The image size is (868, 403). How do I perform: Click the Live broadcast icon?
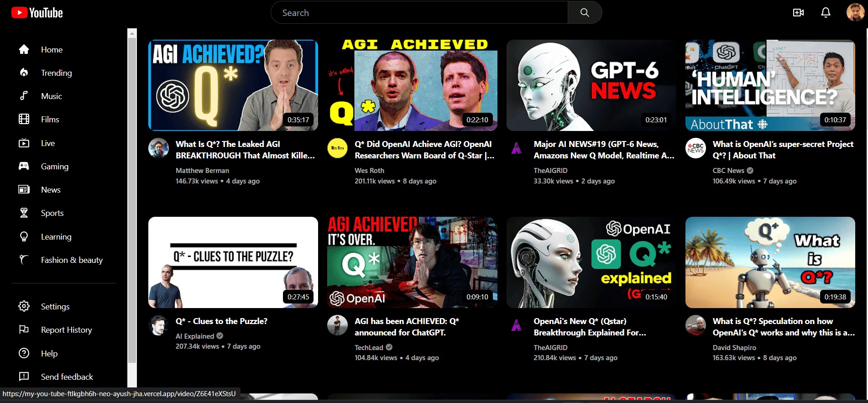[x=24, y=143]
